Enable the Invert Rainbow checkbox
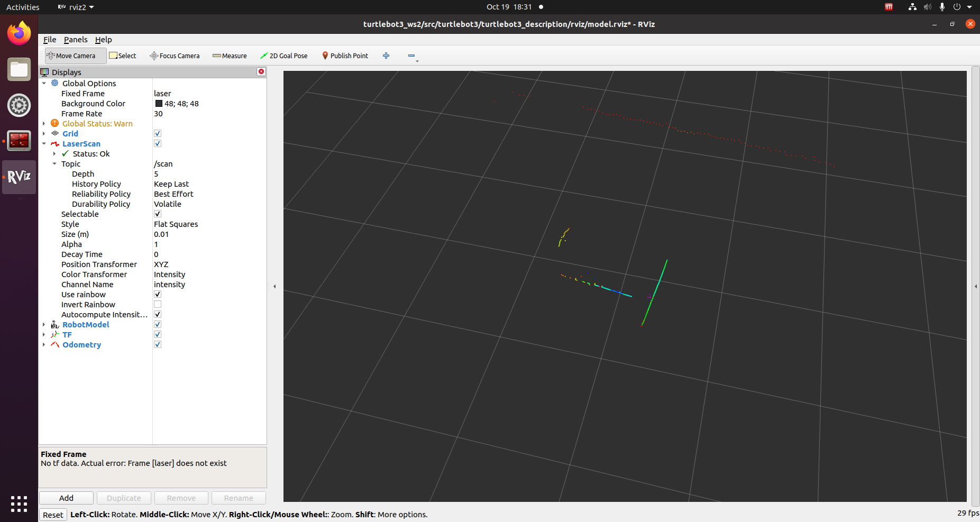Screen dimensions: 980x522 click(x=158, y=304)
